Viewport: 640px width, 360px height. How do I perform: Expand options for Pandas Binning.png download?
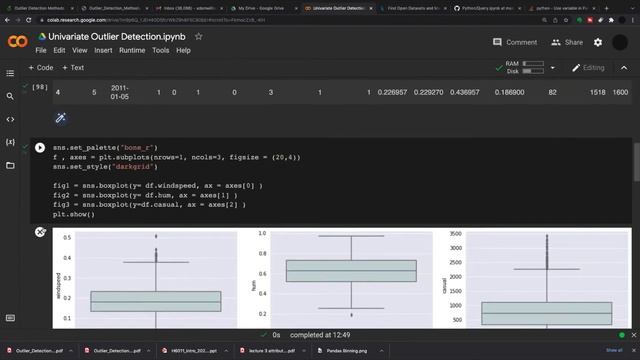click(381, 351)
